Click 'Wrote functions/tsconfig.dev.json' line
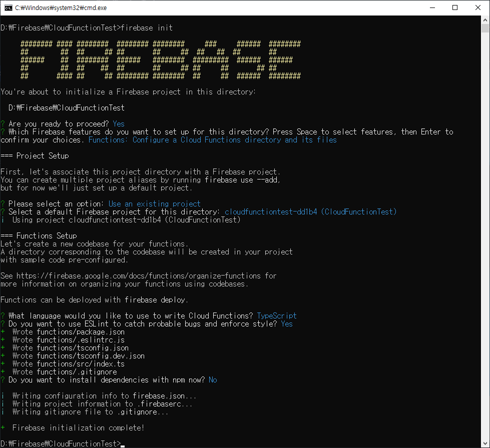 point(73,356)
